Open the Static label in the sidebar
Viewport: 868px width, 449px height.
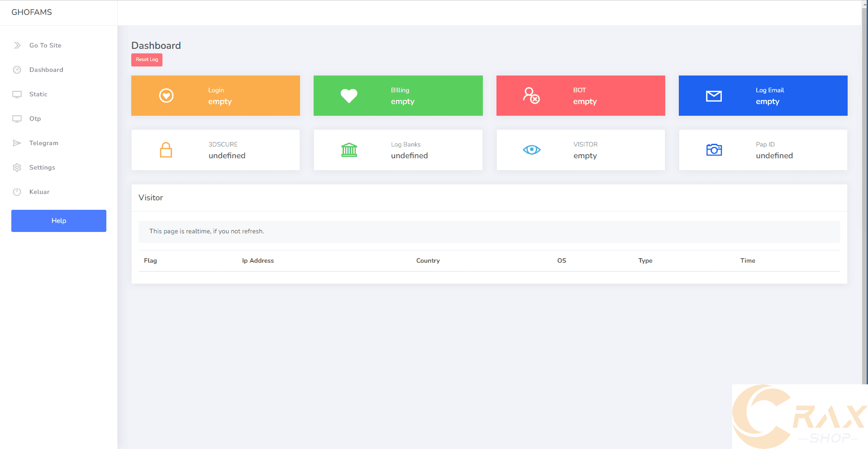click(x=38, y=94)
